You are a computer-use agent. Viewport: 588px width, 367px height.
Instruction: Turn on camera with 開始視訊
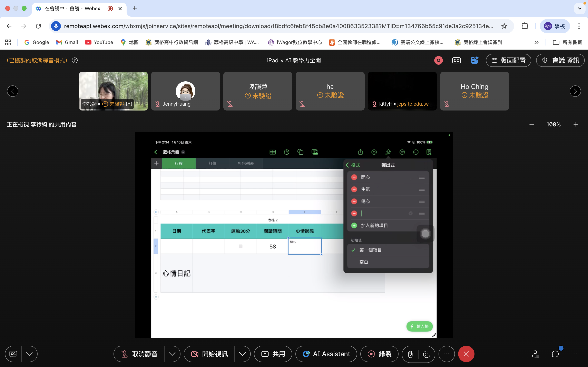[x=209, y=354]
